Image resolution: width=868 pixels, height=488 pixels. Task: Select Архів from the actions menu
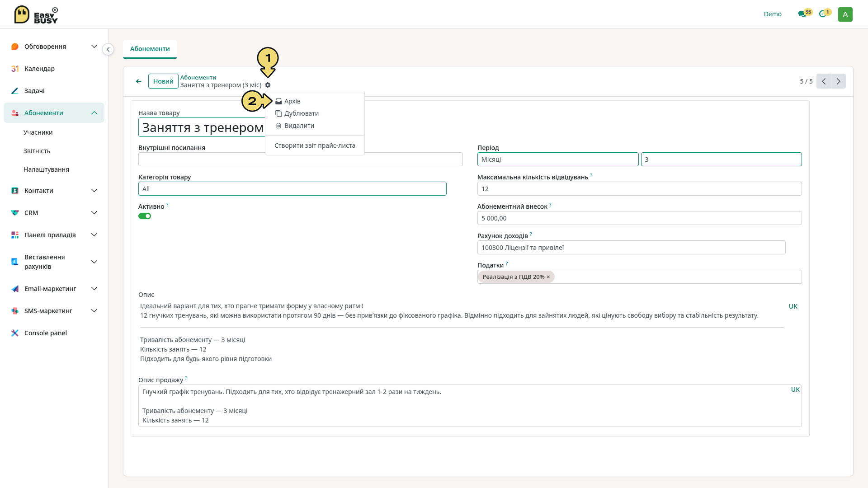(292, 101)
